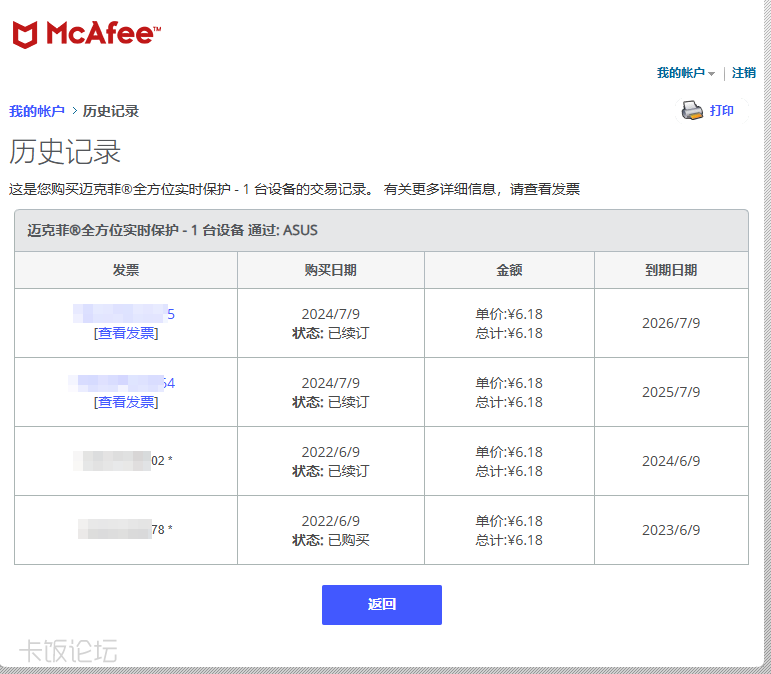Click 查看发票 for 2026/7/9 expiry row
The width and height of the screenshot is (771, 674).
[126, 333]
